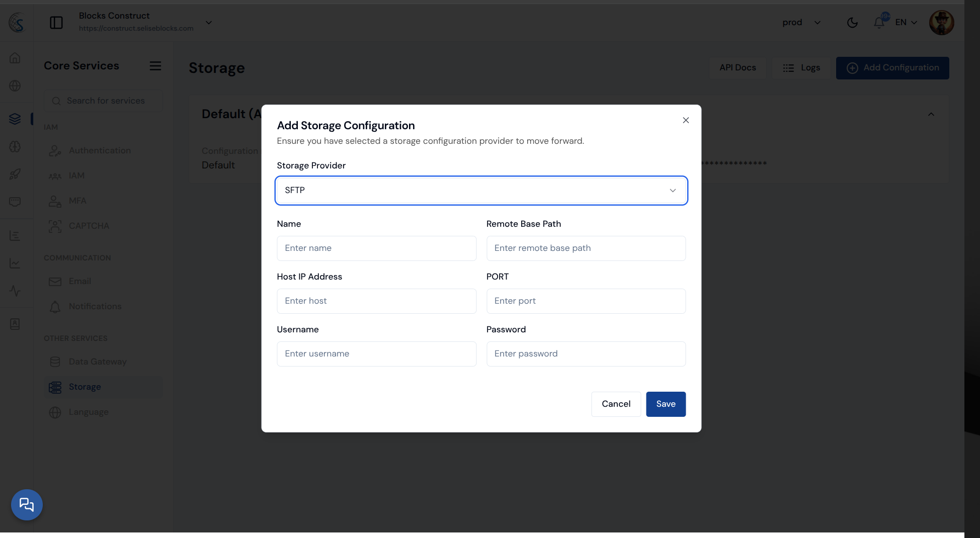This screenshot has height=538, width=980.
Task: Focus the Enter password field
Action: point(586,353)
